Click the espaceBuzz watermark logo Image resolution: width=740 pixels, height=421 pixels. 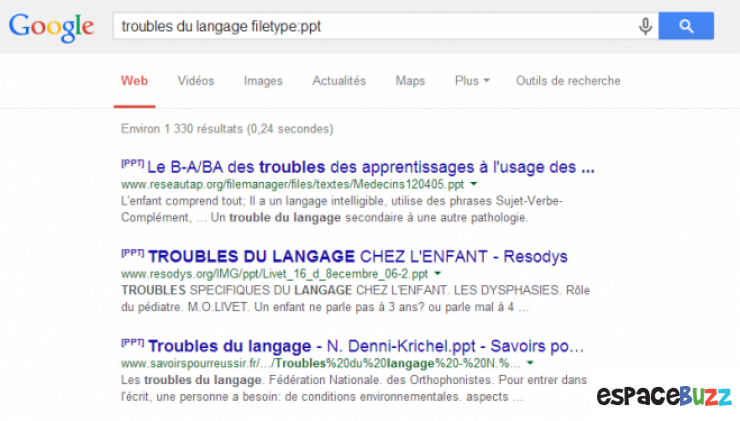[662, 396]
